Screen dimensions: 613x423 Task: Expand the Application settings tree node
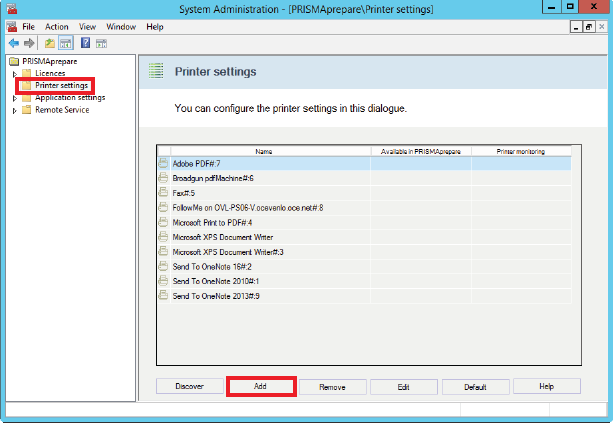(x=15, y=98)
